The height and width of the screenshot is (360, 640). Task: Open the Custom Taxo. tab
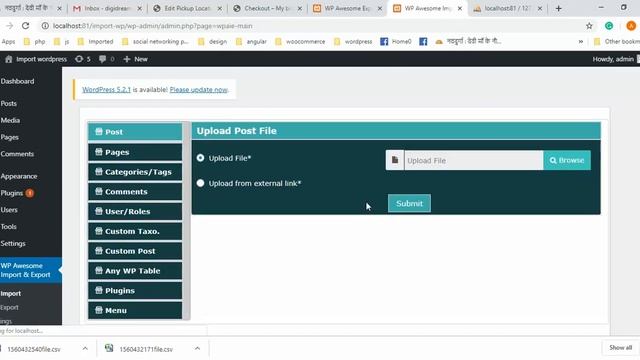click(135, 231)
